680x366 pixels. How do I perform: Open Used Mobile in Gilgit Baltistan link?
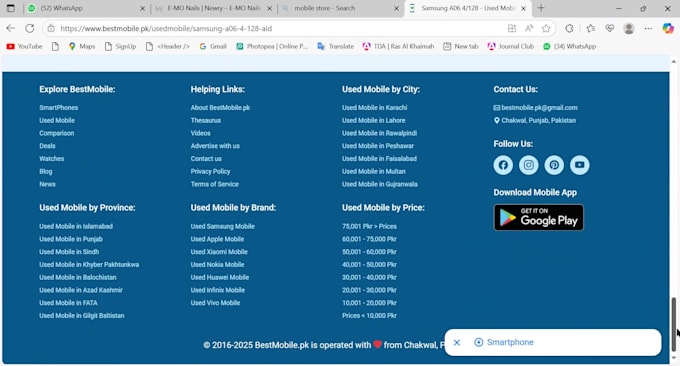[x=82, y=316]
